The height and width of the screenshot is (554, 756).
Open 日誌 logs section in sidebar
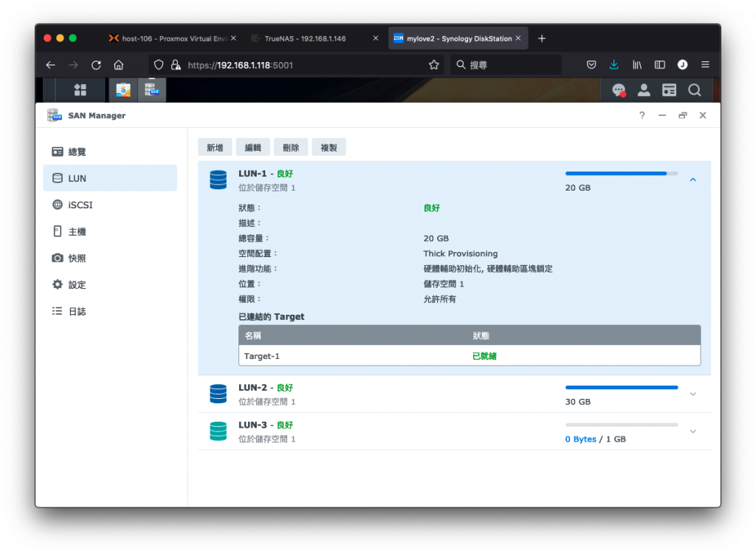[110, 311]
